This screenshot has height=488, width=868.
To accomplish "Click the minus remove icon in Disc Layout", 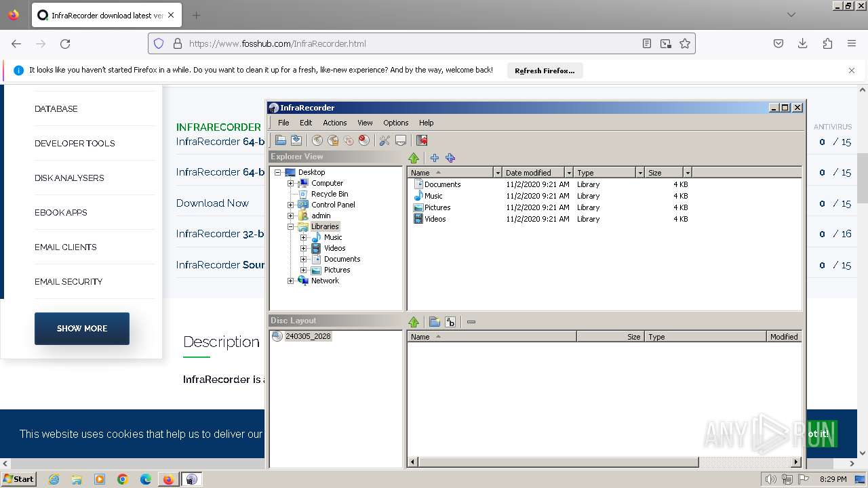I will (471, 322).
